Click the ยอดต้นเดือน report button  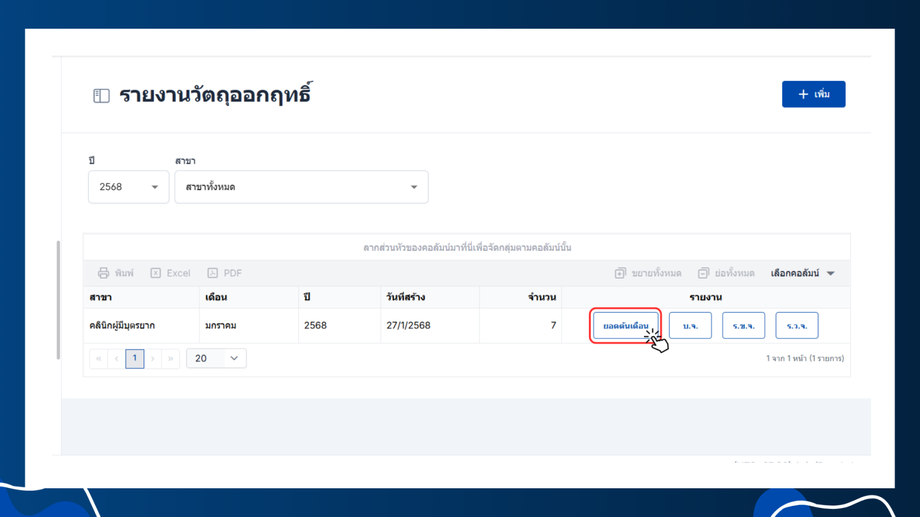click(625, 326)
